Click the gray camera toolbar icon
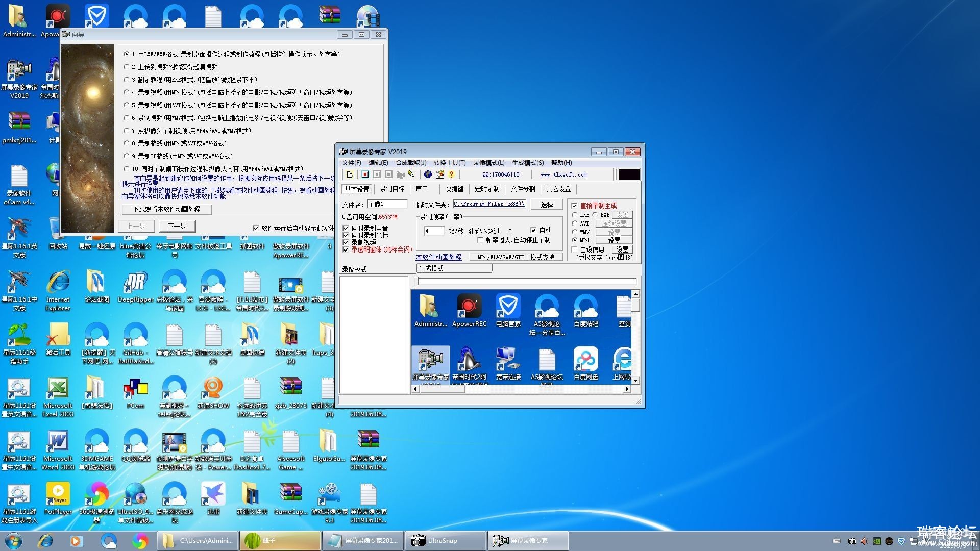The image size is (980, 551). click(x=400, y=174)
